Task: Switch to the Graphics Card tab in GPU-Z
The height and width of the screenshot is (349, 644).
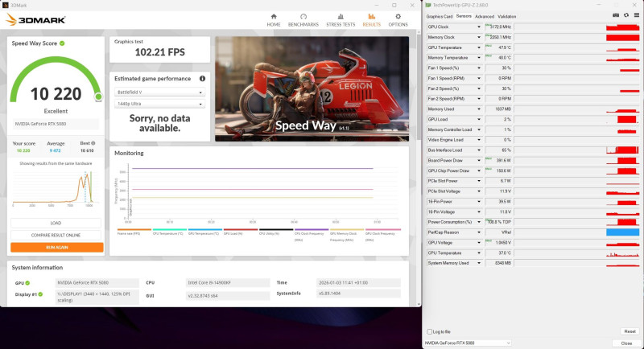Action: (439, 16)
